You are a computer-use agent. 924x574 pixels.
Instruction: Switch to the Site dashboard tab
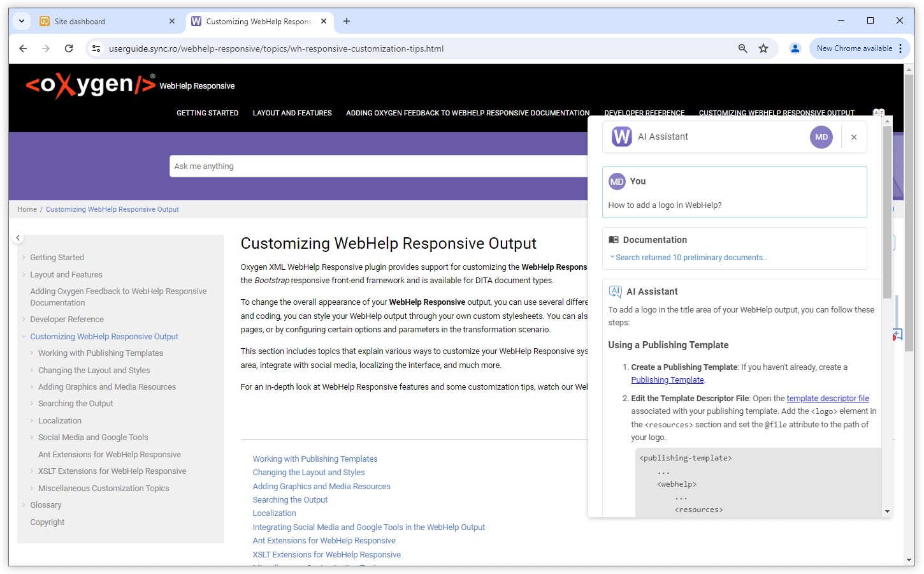pos(106,21)
